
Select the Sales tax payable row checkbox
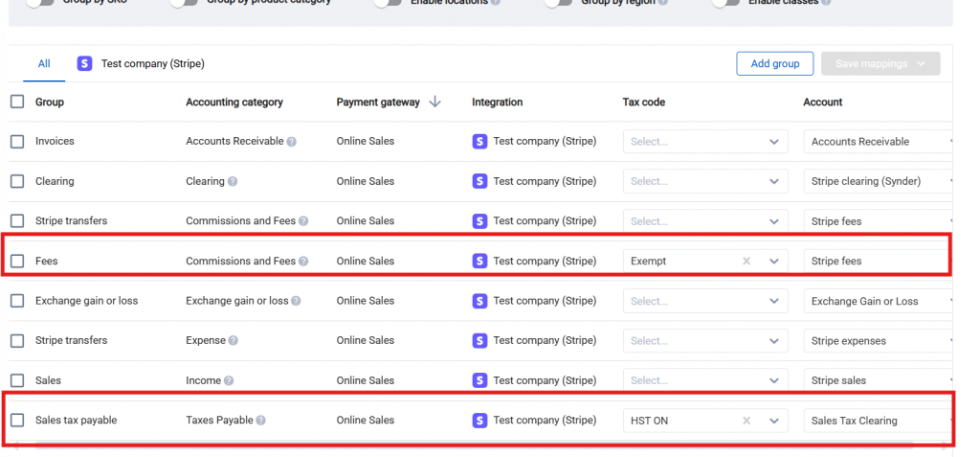[x=17, y=421]
